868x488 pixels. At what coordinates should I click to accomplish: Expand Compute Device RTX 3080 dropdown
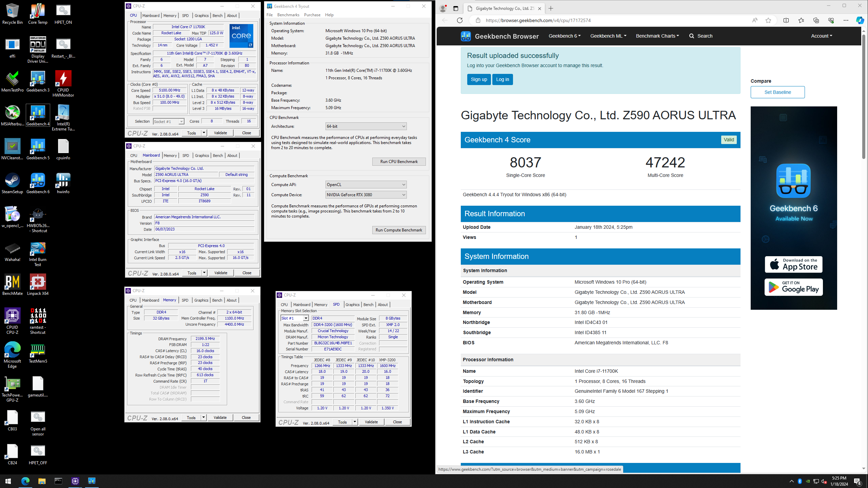(366, 195)
